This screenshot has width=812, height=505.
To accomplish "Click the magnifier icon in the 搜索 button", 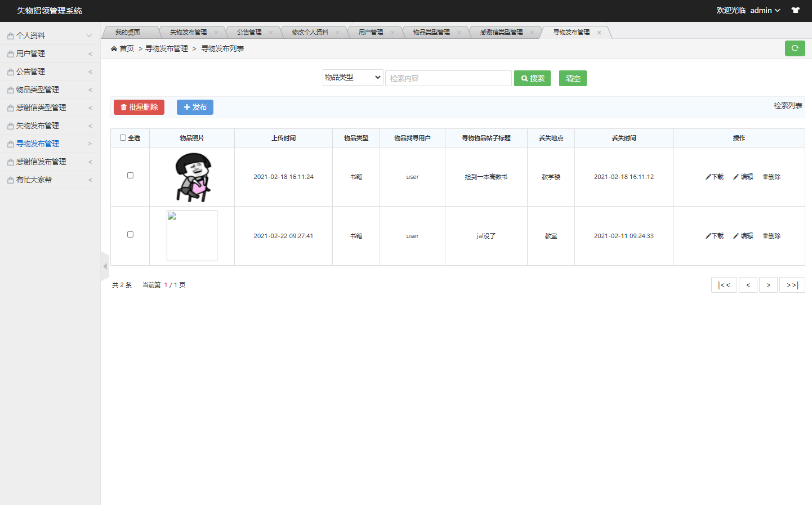I will tap(523, 78).
